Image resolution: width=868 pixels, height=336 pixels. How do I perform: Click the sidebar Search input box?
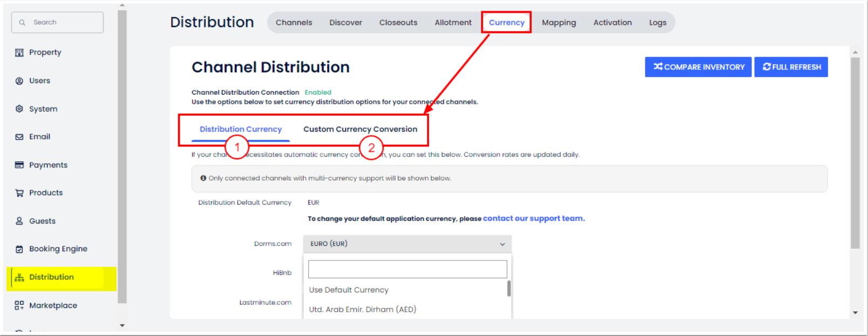pos(57,23)
